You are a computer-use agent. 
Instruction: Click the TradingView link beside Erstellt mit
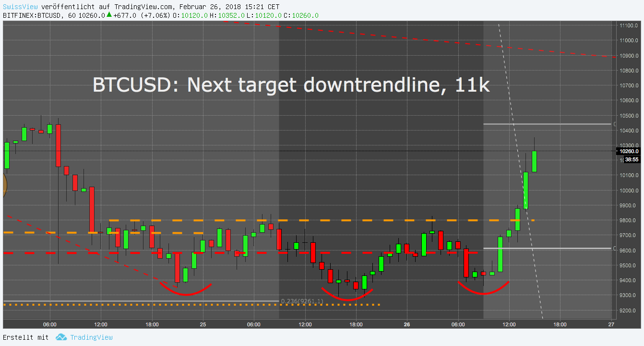click(91, 337)
